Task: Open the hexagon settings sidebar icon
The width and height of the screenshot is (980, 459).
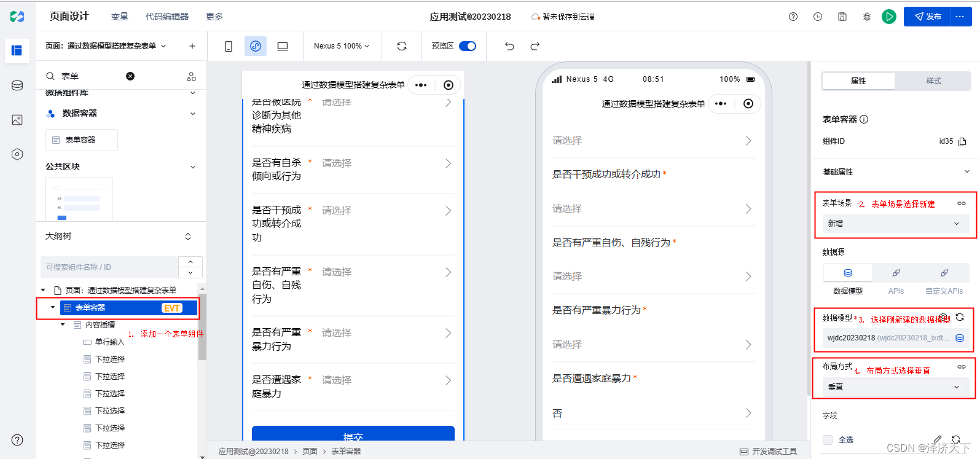Action: (17, 154)
